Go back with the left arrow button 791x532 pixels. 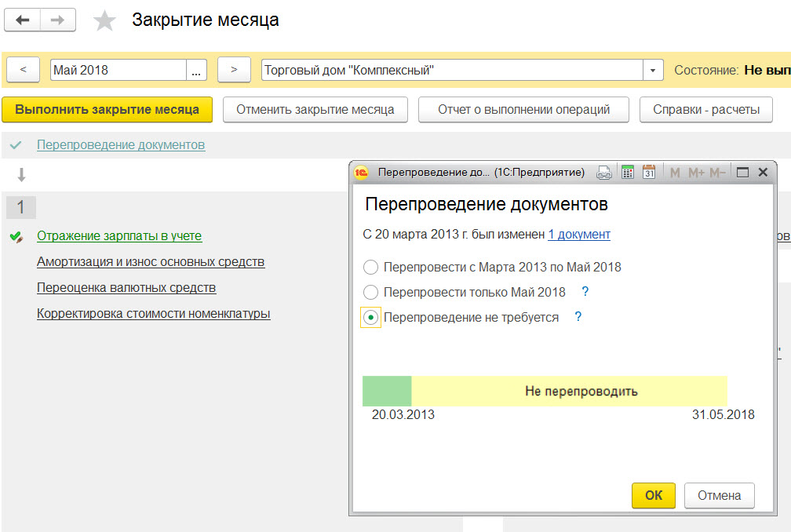pyautogui.click(x=22, y=20)
